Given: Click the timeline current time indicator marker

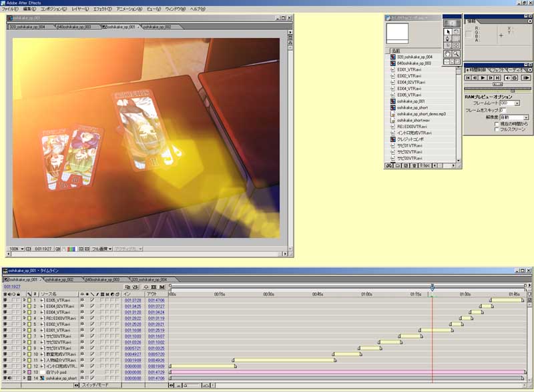Looking at the screenshot, I should point(432,288).
